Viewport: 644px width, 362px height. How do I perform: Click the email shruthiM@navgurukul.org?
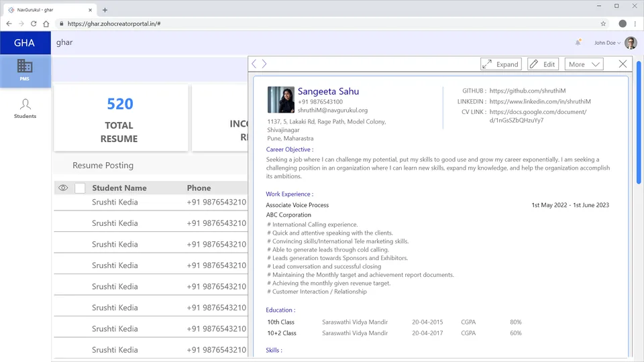[x=333, y=110]
